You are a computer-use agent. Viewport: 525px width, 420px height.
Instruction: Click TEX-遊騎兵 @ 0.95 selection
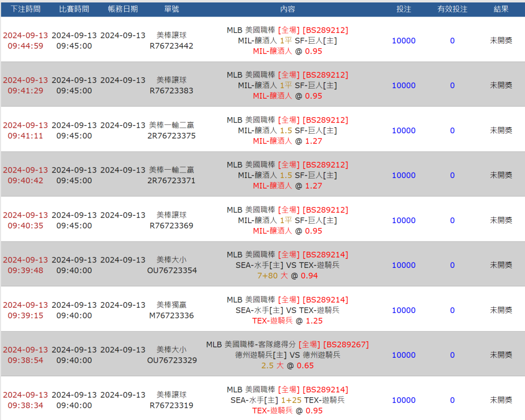(287, 411)
